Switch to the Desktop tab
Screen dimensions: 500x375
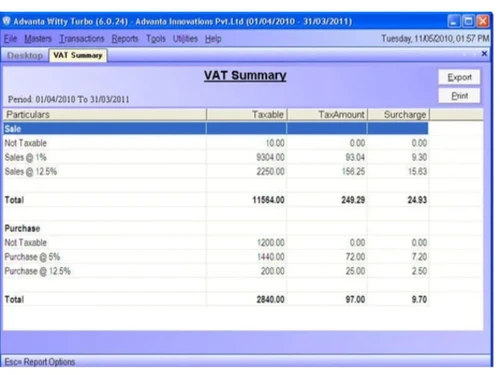coord(25,56)
